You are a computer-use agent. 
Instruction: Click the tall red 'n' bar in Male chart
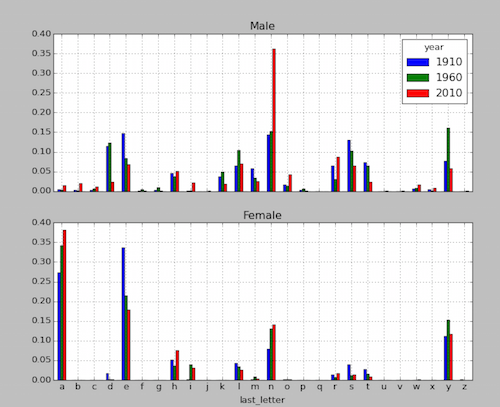pos(274,120)
